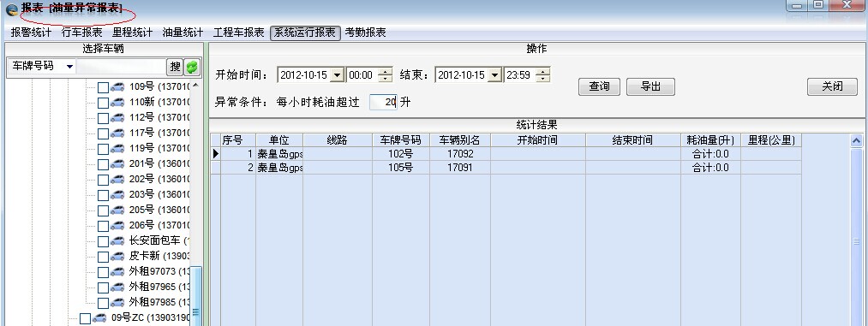Click the 耗油量(升) column header
This screenshot has height=326, width=868.
(x=710, y=140)
